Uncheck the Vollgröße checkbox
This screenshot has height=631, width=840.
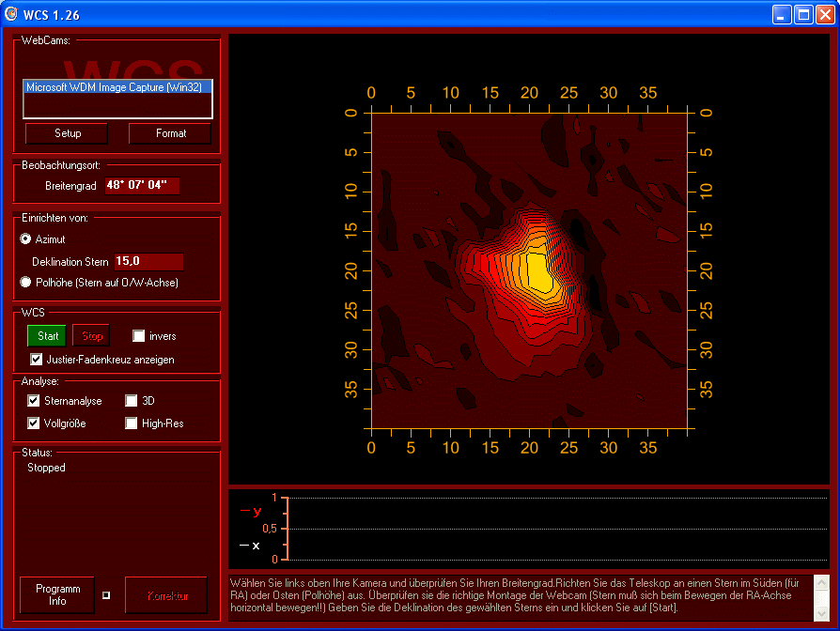[35, 423]
